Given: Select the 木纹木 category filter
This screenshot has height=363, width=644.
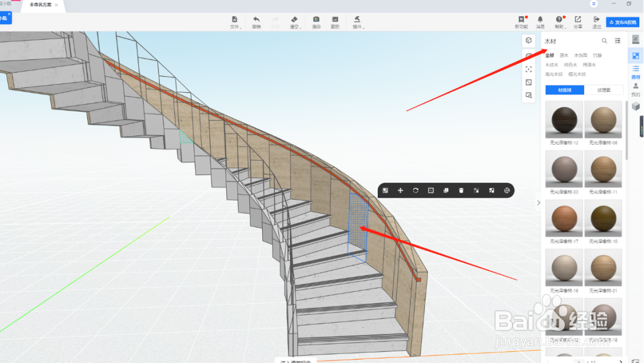Looking at the screenshot, I should (552, 65).
